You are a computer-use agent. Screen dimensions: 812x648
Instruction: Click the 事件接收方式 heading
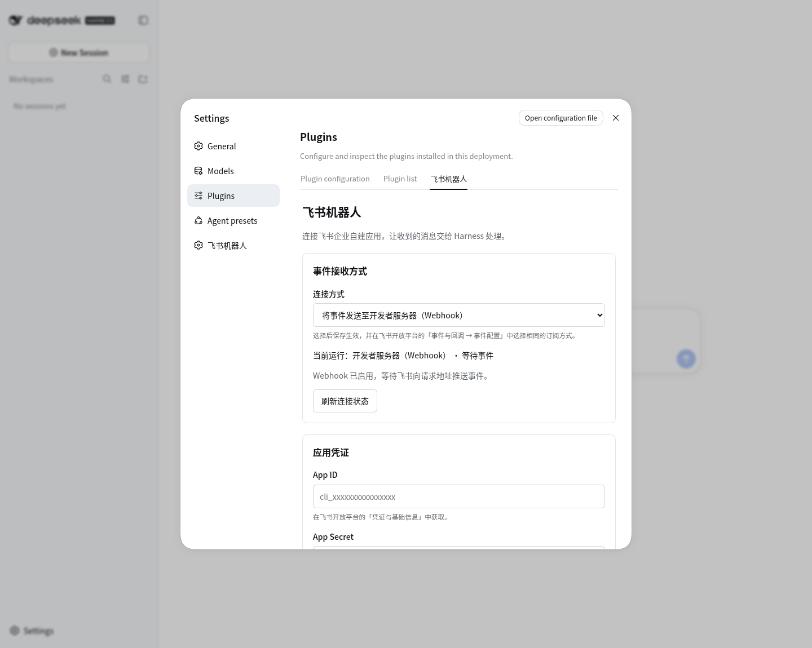[340, 271]
